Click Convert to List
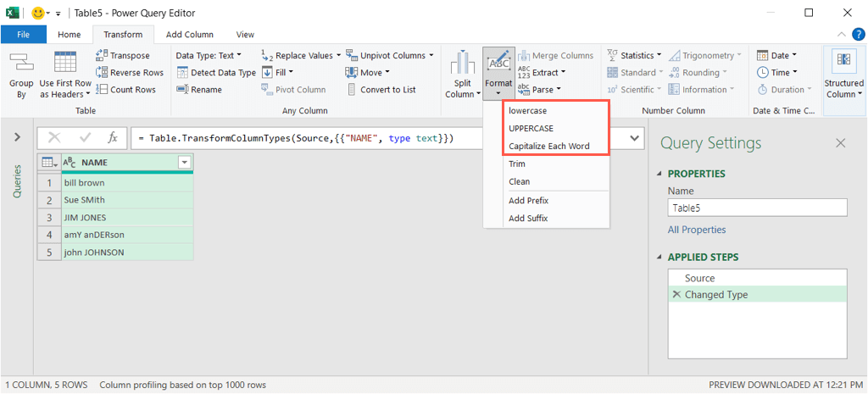868x394 pixels. coord(381,90)
